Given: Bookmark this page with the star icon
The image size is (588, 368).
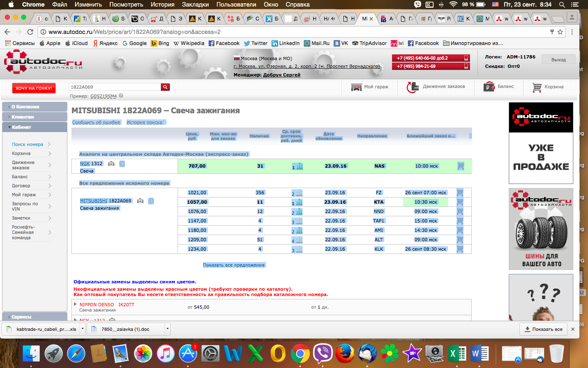Looking at the screenshot, I should pyautogui.click(x=560, y=32).
